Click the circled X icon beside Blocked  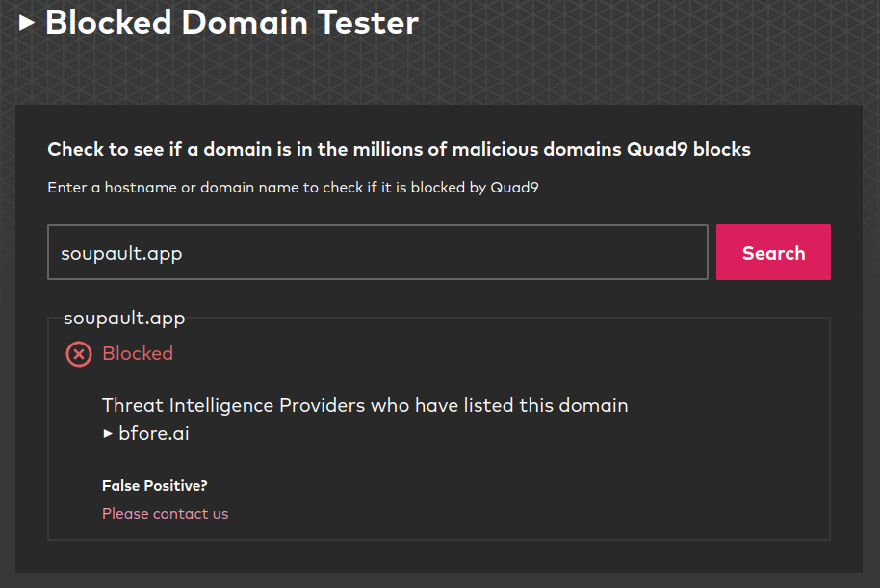tap(78, 354)
